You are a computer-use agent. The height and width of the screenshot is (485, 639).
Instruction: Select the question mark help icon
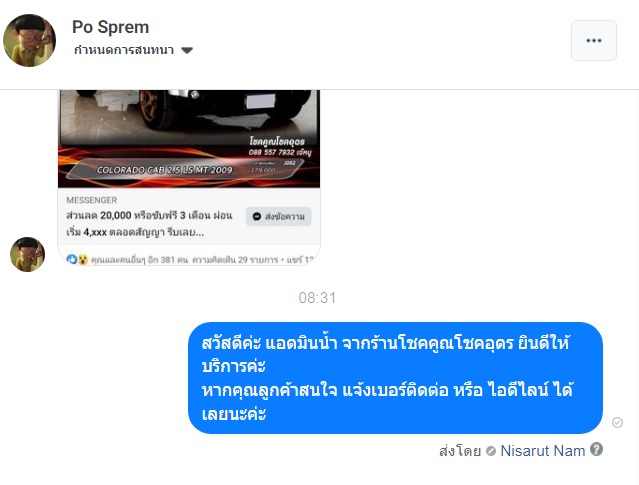[596, 449]
